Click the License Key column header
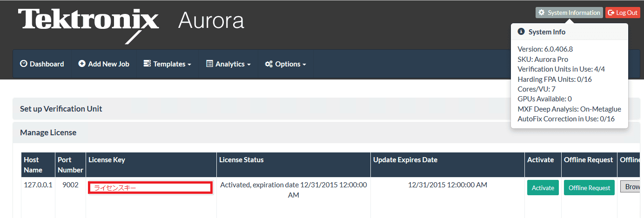The width and height of the screenshot is (644, 218). pos(151,165)
